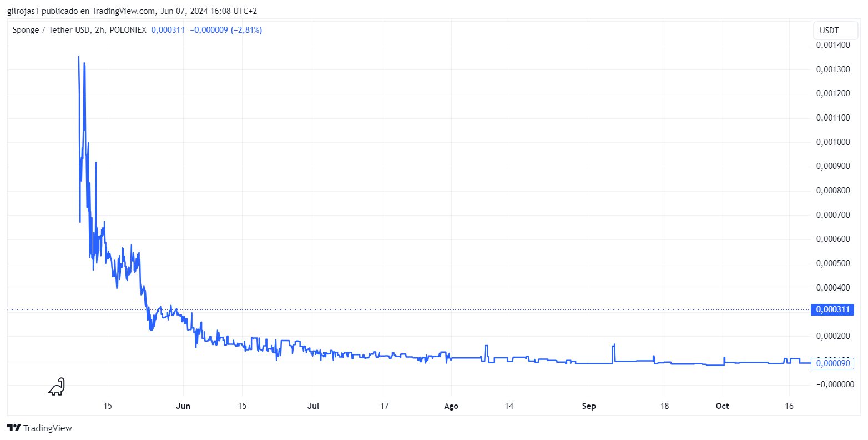Click the 16 date label on the axis
The image size is (868, 440).
789,406
